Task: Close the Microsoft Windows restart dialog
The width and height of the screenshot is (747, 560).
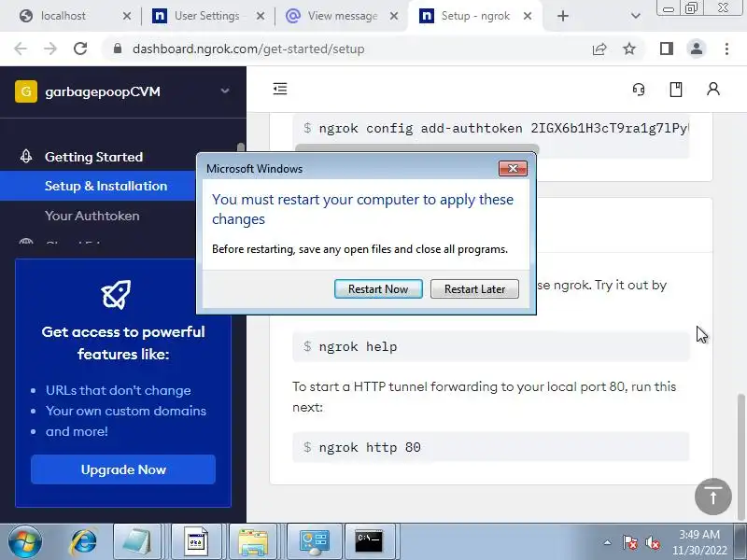Action: click(x=513, y=169)
